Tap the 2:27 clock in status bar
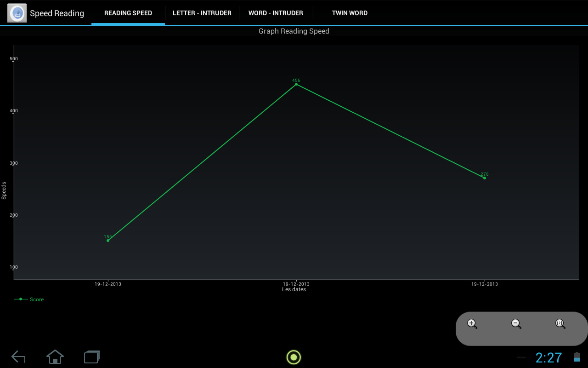The width and height of the screenshot is (588, 368). (x=548, y=357)
